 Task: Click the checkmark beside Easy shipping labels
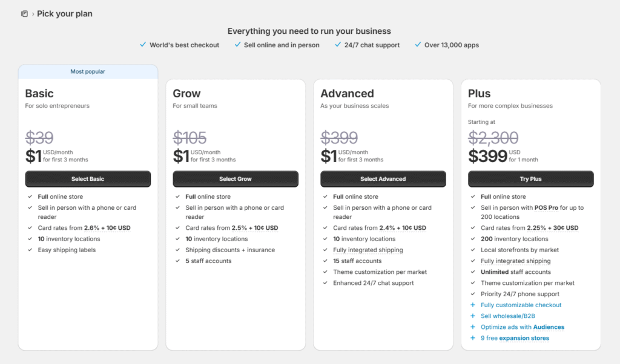[30, 250]
